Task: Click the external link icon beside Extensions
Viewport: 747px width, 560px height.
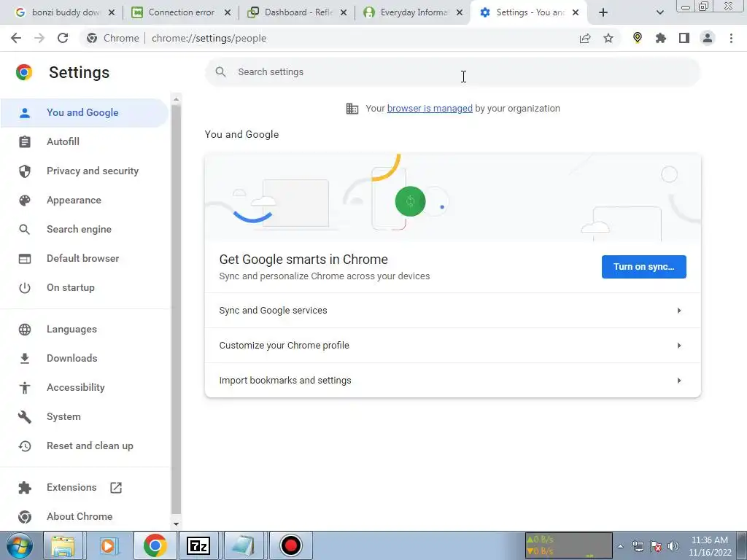Action: click(116, 488)
